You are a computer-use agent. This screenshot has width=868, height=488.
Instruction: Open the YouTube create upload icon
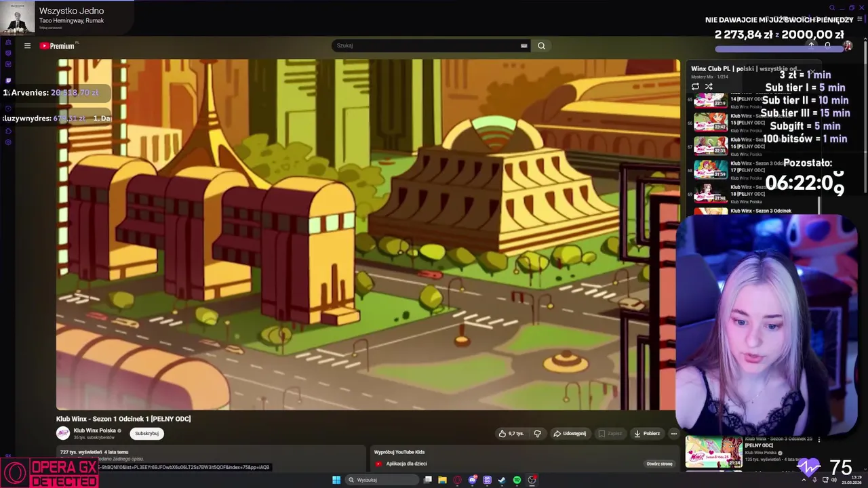click(x=811, y=45)
